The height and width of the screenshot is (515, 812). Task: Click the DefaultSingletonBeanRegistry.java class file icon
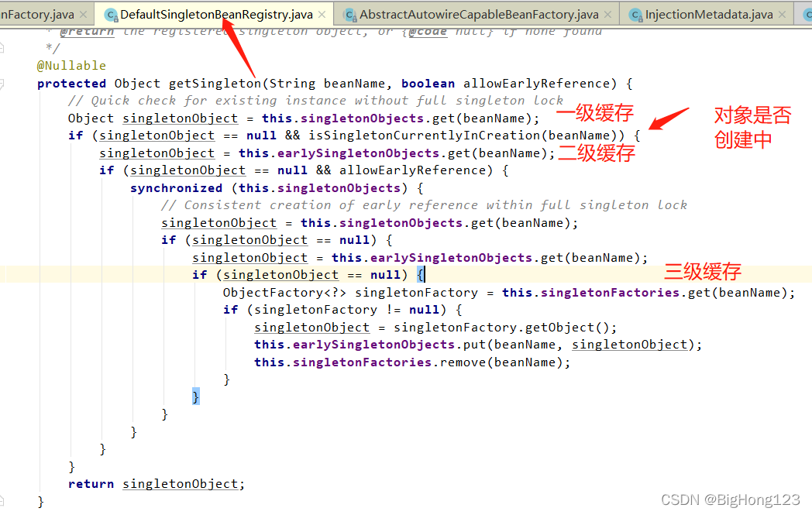point(111,15)
